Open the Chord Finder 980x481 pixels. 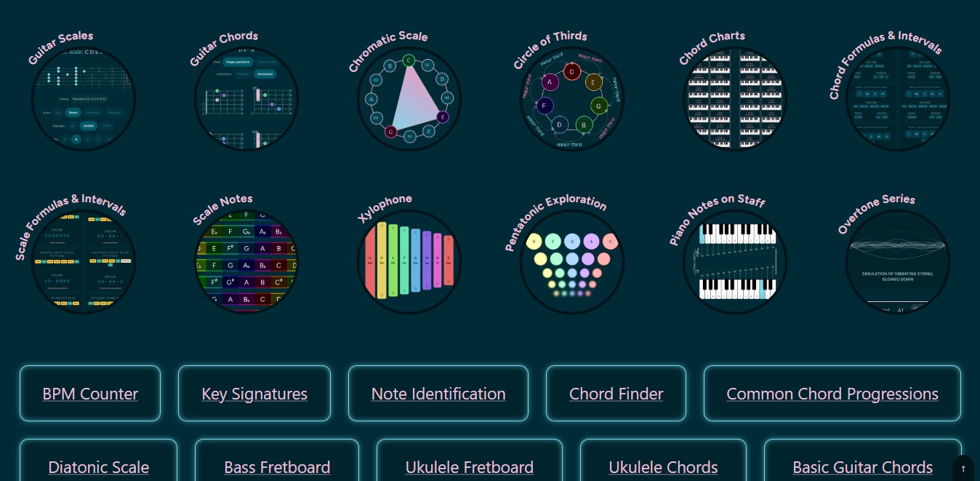616,393
